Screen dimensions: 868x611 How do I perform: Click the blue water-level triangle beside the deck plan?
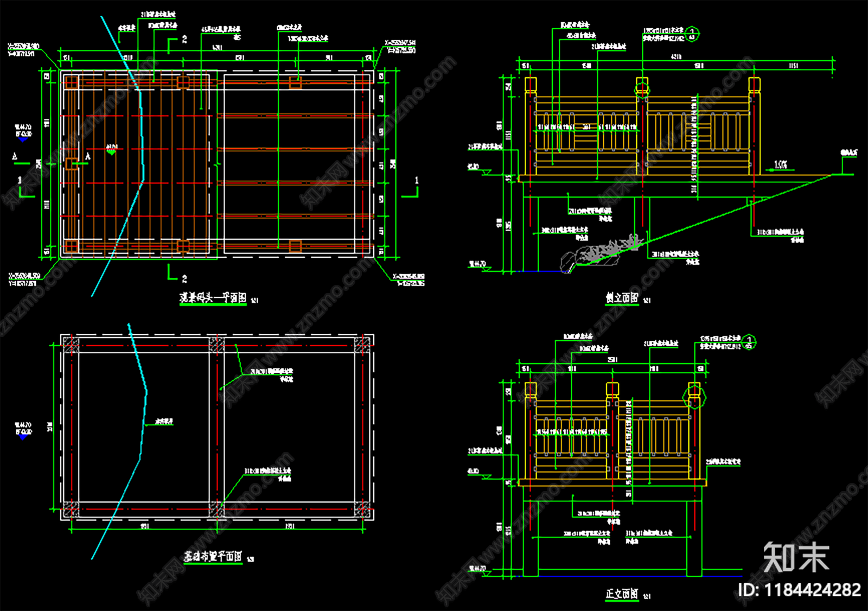[23, 139]
